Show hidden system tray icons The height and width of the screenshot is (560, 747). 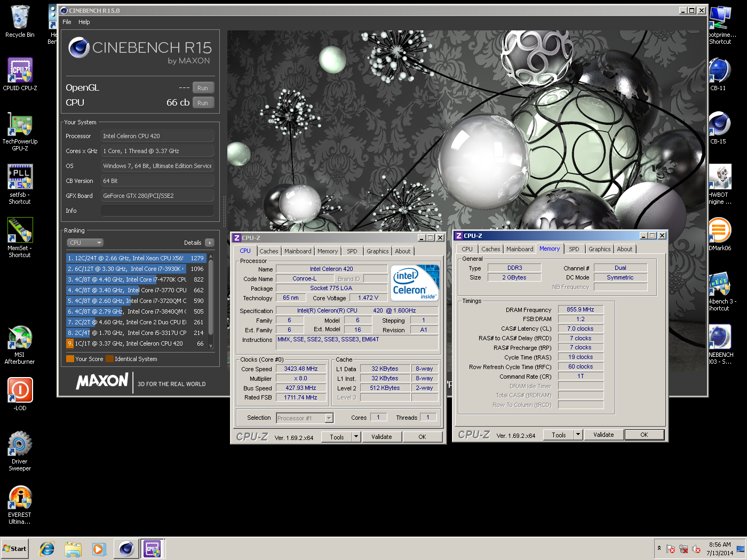point(659,548)
